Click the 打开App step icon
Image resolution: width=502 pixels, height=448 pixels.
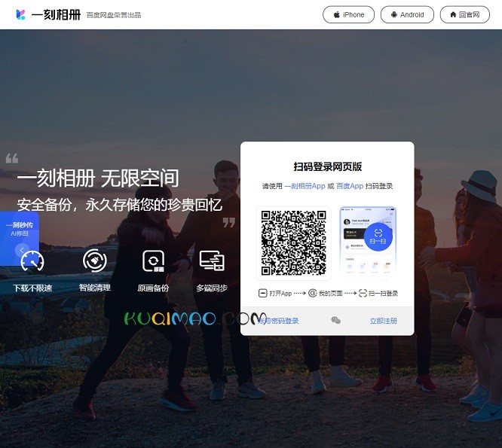coord(262,293)
